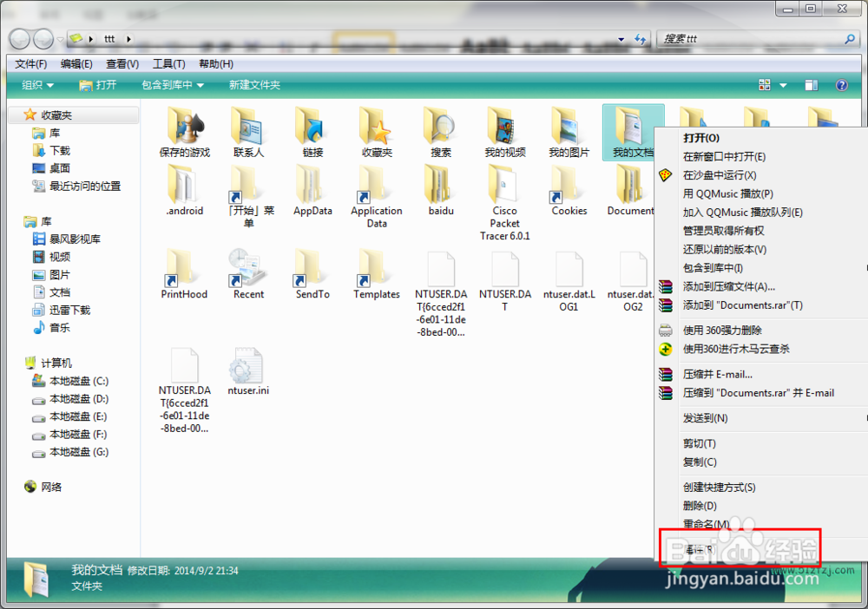868x609 pixels.
Task: Choose 复制(C) in context menu
Action: 761,462
